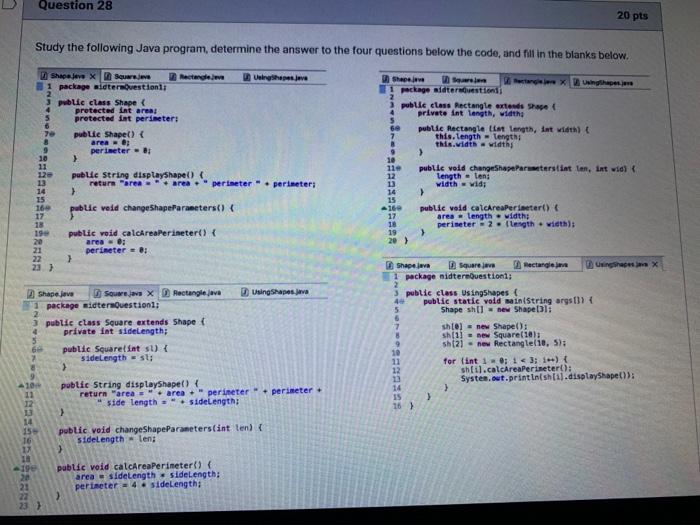Collapse Square's calcAreaPerimeter fold marker at line 19
Image resolution: width=700 pixels, height=525 pixels.
pos(33,468)
